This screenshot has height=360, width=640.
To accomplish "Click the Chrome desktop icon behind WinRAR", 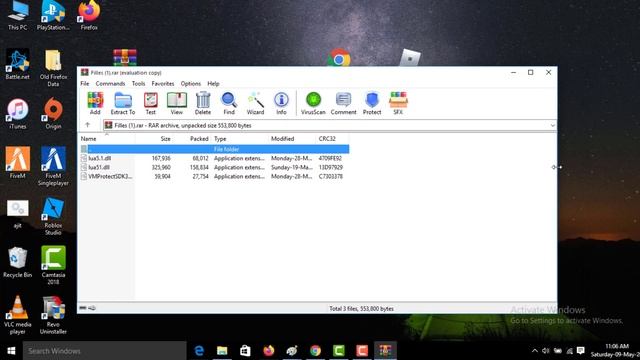I will [339, 58].
